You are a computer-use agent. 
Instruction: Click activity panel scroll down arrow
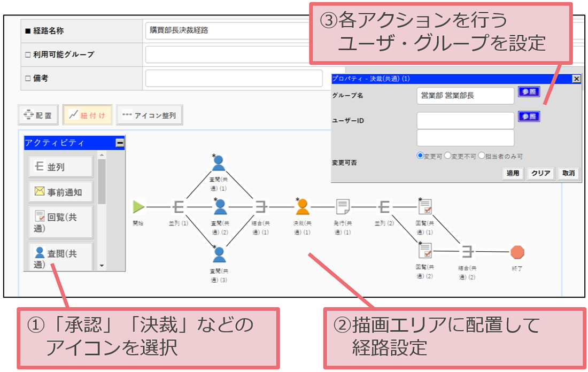coord(102,266)
